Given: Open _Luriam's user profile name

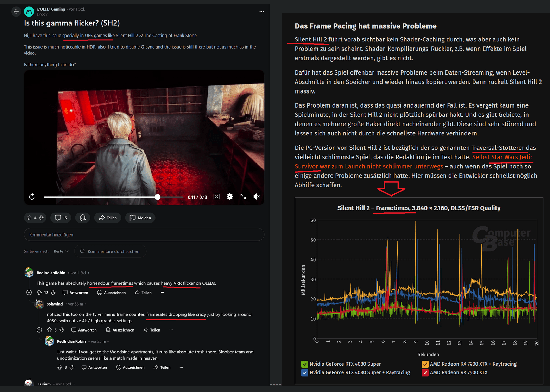Looking at the screenshot, I should (44, 384).
